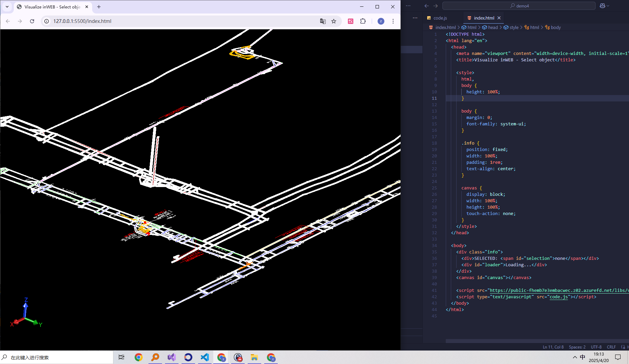Click the XYZ axis gizmo in viewer
This screenshot has height=364, width=629.
pos(26,313)
